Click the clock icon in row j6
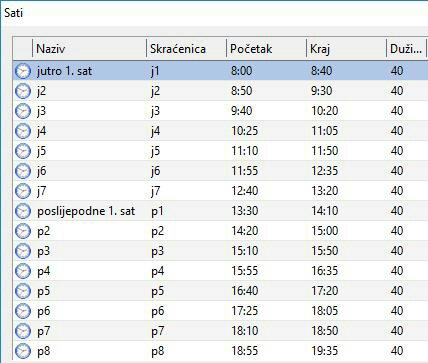The width and height of the screenshot is (428, 363). click(x=23, y=171)
